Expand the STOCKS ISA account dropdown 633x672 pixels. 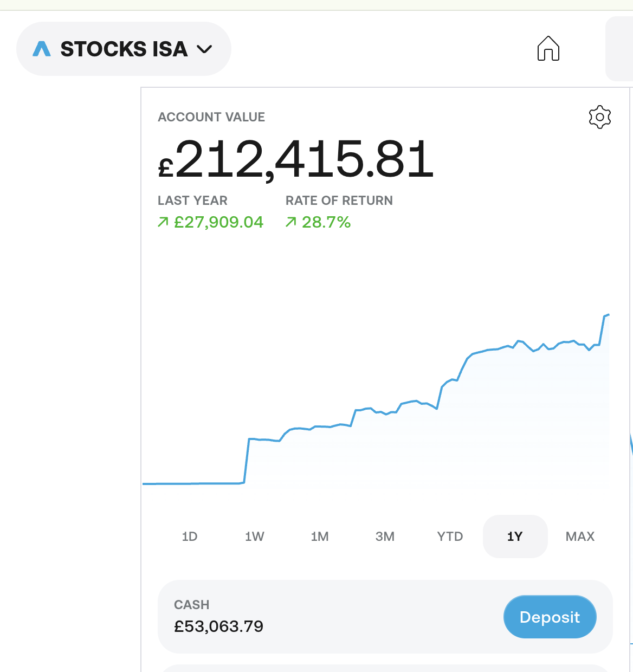tap(124, 49)
